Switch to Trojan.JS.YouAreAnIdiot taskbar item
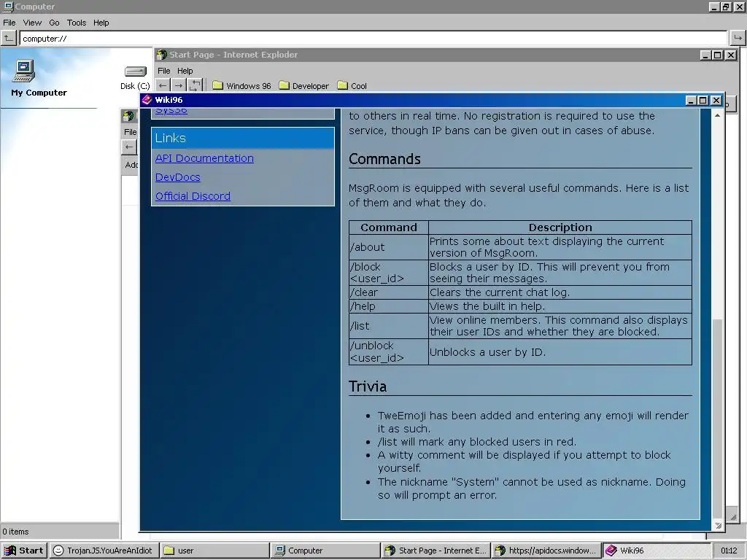Image resolution: width=747 pixels, height=560 pixels. tap(104, 551)
